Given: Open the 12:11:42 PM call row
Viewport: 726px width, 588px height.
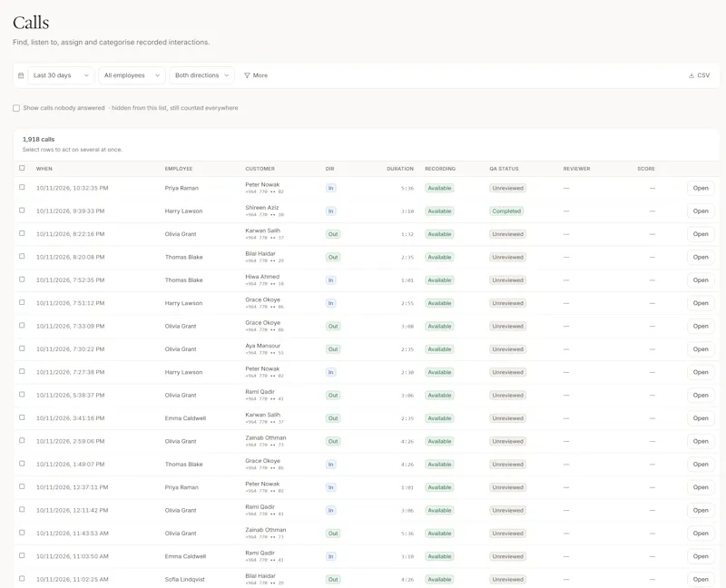Looking at the screenshot, I should coord(701,510).
